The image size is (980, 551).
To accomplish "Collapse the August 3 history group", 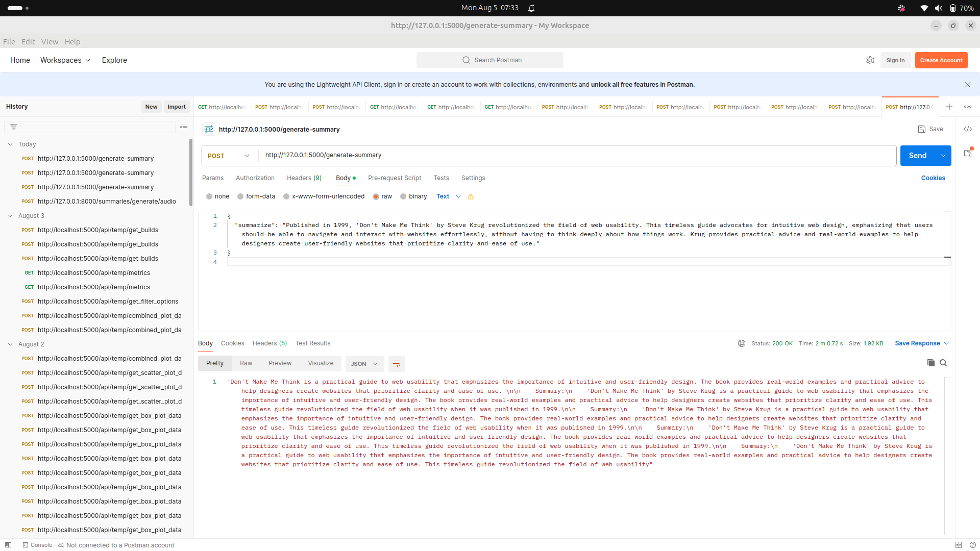I will point(10,216).
